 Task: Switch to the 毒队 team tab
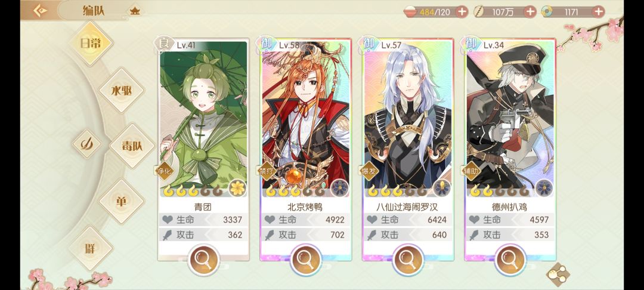point(132,146)
